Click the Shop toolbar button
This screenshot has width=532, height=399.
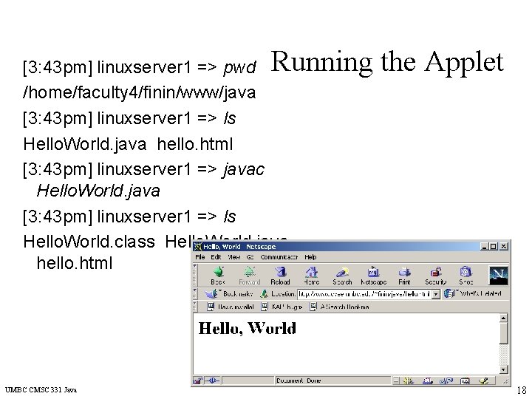click(x=466, y=276)
